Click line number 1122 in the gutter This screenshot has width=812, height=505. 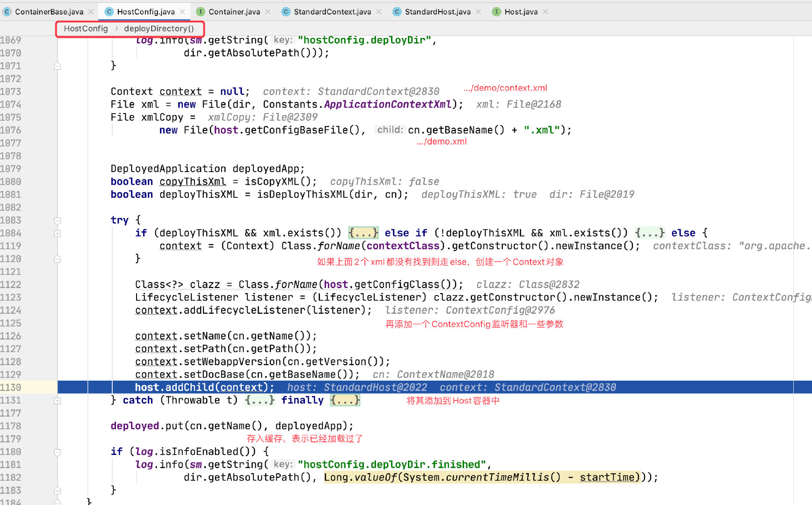[11, 284]
